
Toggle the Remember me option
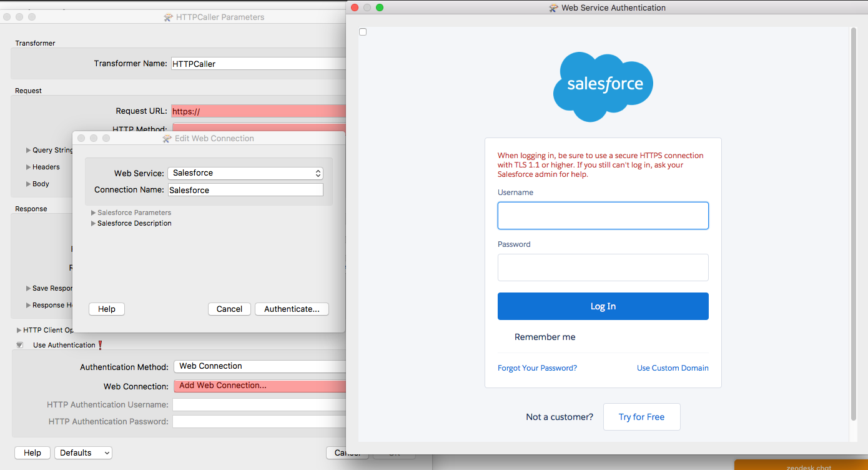[x=545, y=337]
